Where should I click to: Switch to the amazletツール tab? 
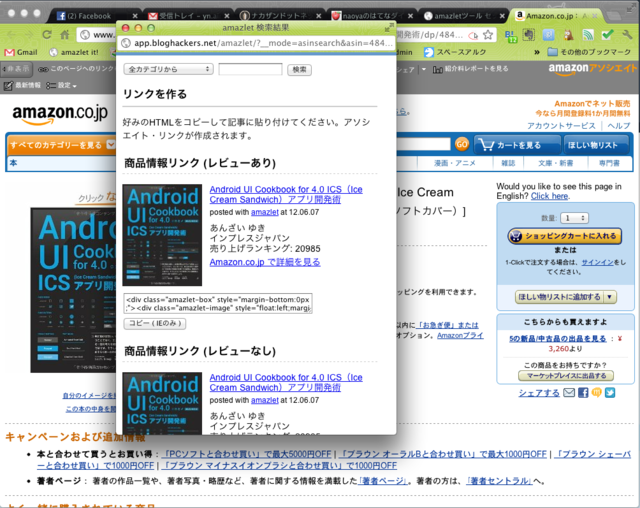click(458, 16)
